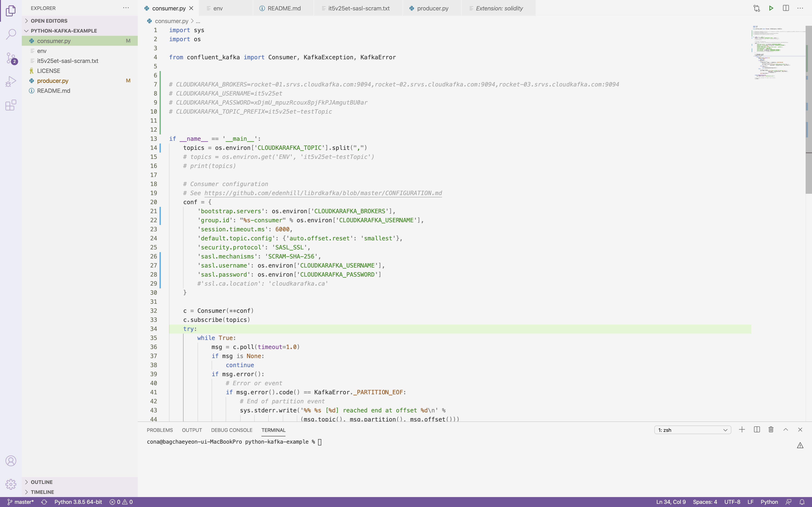The width and height of the screenshot is (812, 507).
Task: Maximize terminal panel size with chevron
Action: pyautogui.click(x=785, y=430)
